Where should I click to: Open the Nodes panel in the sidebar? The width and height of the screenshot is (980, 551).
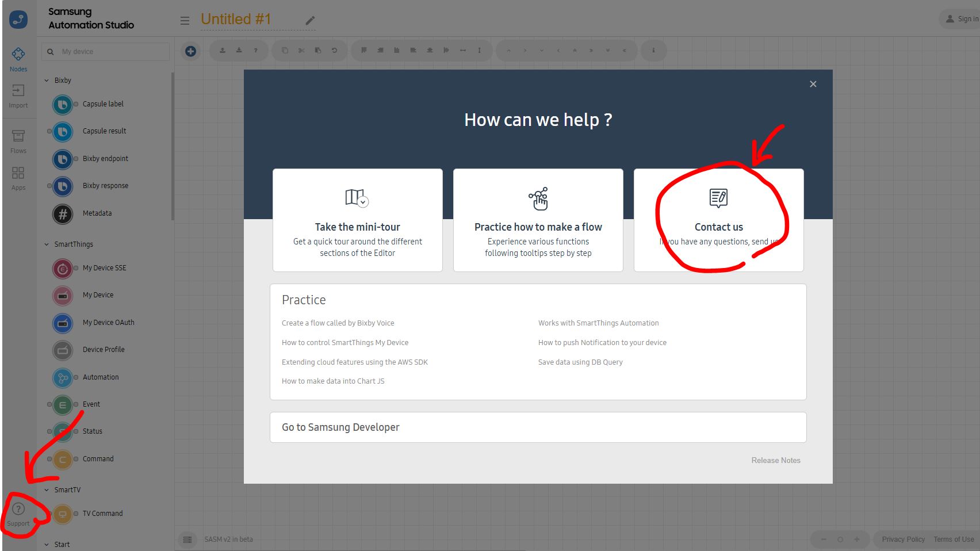click(18, 60)
